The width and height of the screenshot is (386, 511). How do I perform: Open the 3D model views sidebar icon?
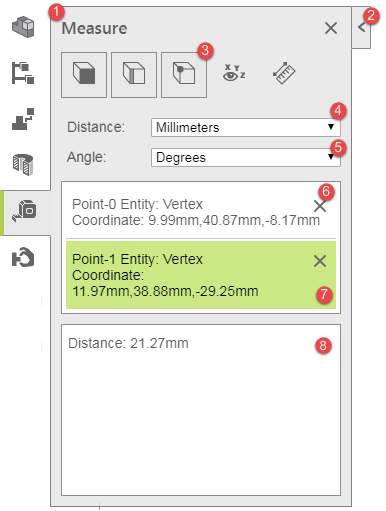(23, 27)
